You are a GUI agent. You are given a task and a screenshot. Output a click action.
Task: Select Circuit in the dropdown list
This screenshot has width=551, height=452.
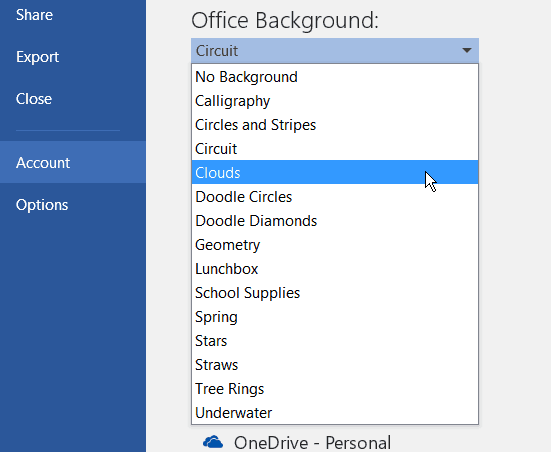coord(335,149)
